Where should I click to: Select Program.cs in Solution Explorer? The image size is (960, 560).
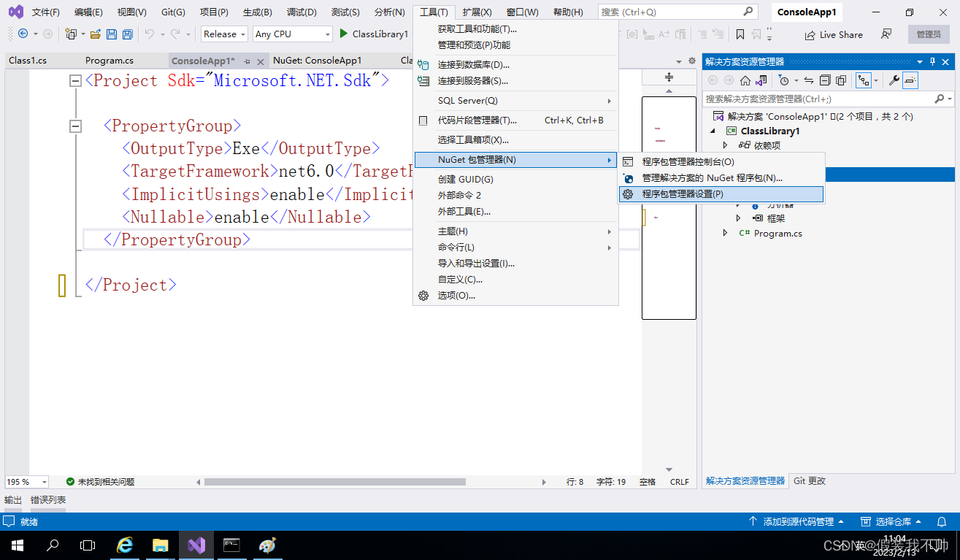[x=777, y=233]
